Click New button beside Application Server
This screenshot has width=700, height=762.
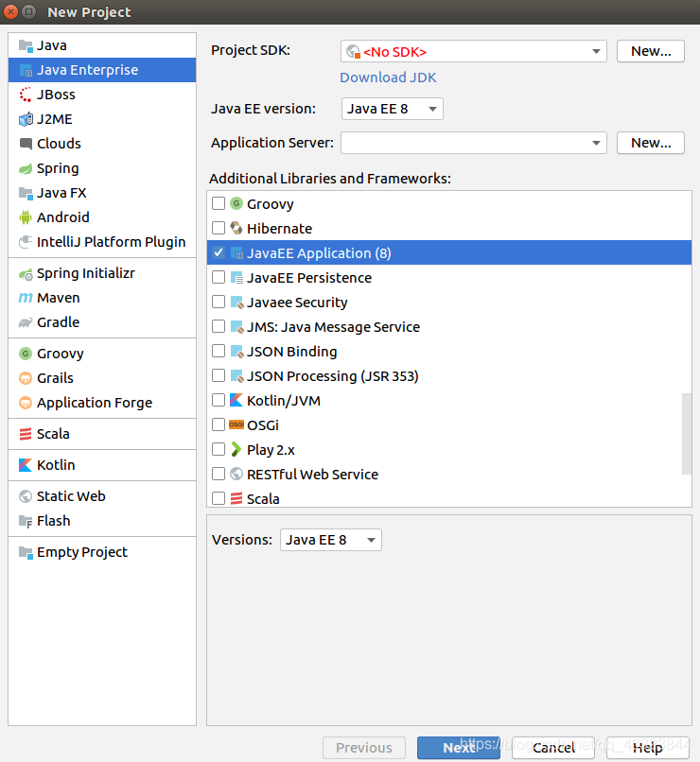coord(651,143)
